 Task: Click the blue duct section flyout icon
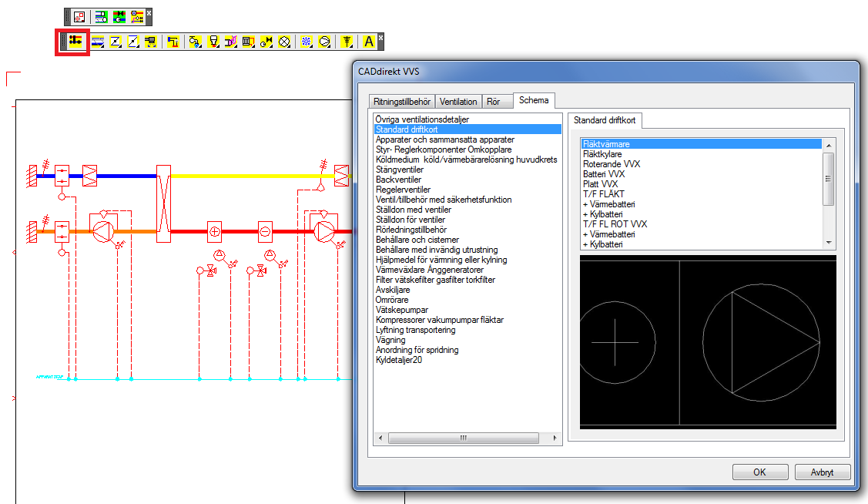coord(97,42)
